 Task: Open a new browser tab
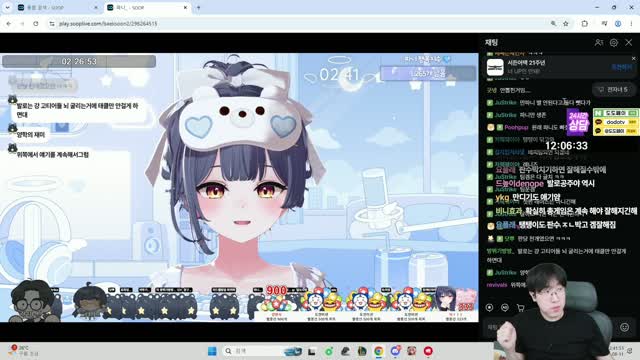[x=198, y=7]
